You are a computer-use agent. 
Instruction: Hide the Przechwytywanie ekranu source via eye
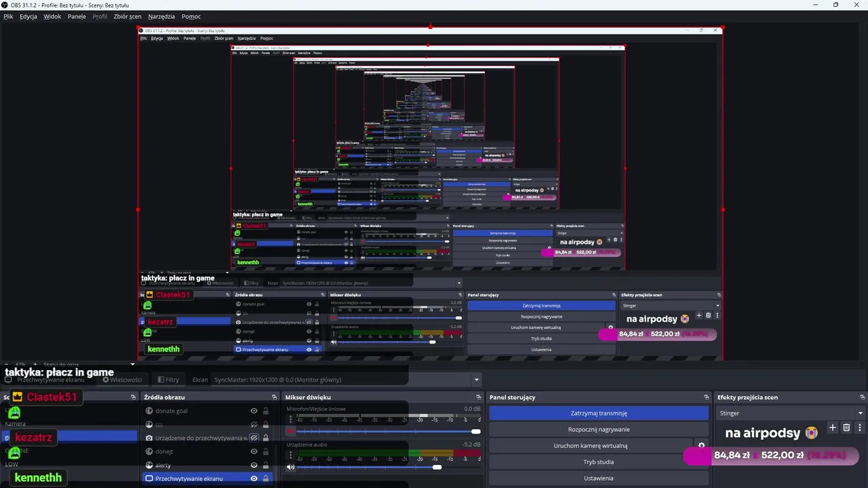click(x=254, y=479)
